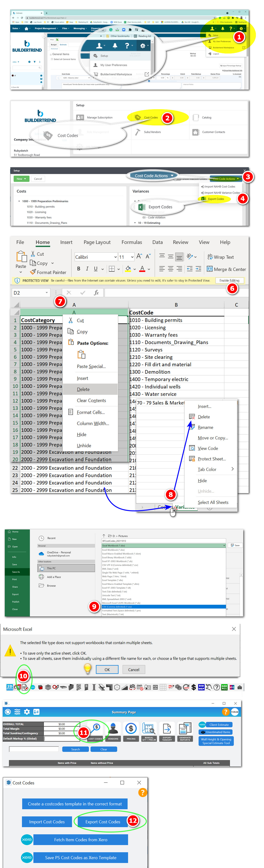Click the Save button in Save As

pos(235,545)
